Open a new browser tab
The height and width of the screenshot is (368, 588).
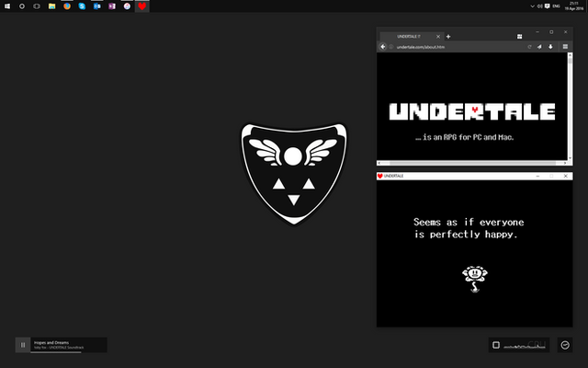(x=448, y=37)
